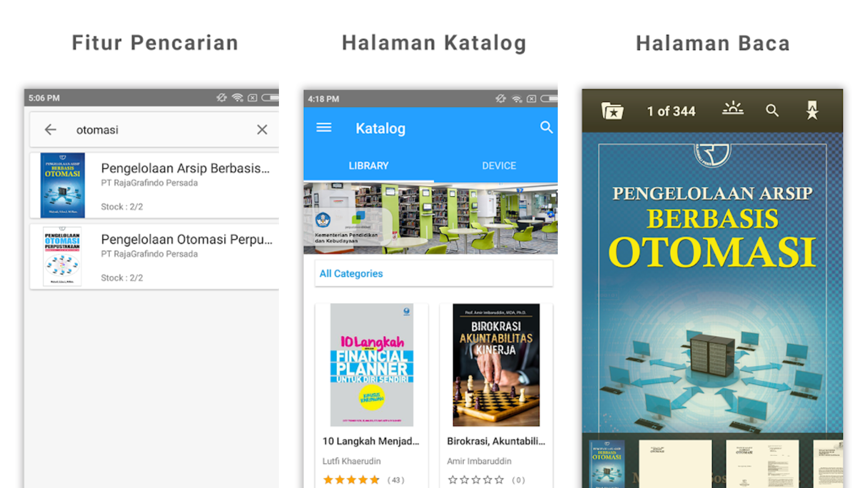Tap the five-star rating of 10 Langkah
868x488 pixels.
(x=351, y=480)
